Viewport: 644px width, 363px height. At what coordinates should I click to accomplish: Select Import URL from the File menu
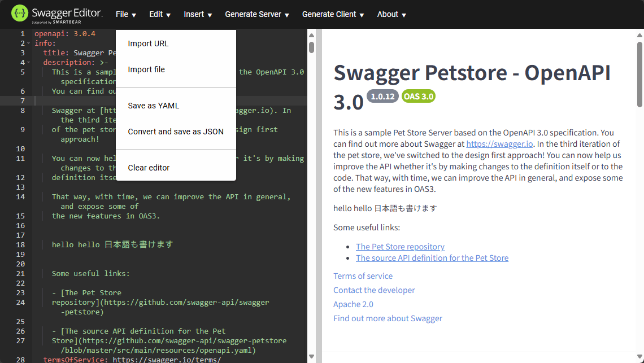click(x=148, y=43)
